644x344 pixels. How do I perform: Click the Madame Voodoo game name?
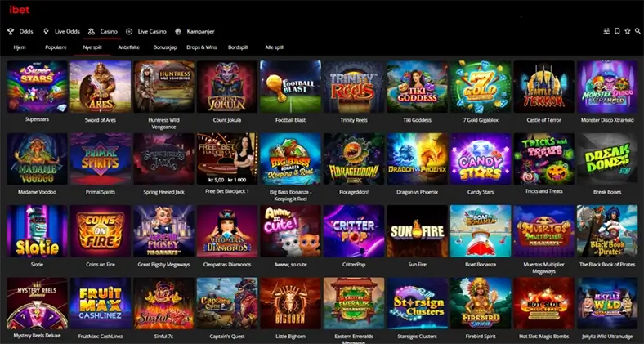click(x=37, y=192)
